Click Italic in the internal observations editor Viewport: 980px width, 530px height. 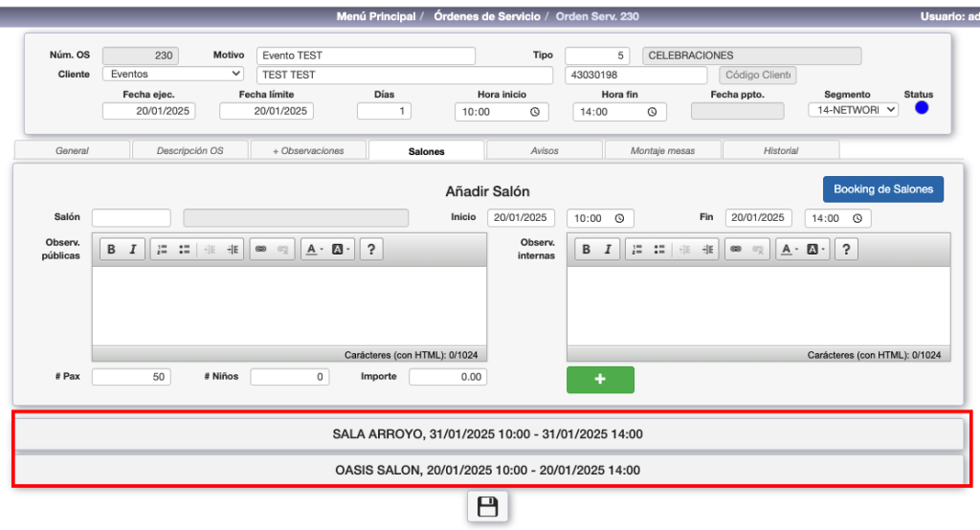[x=608, y=250]
